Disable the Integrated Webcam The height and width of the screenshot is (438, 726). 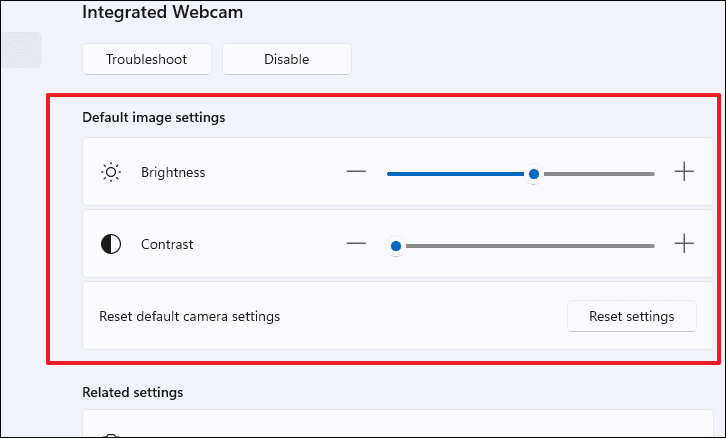pyautogui.click(x=287, y=59)
